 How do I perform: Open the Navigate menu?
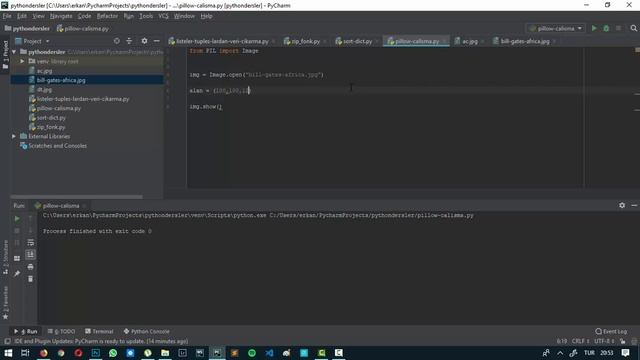[x=61, y=16]
